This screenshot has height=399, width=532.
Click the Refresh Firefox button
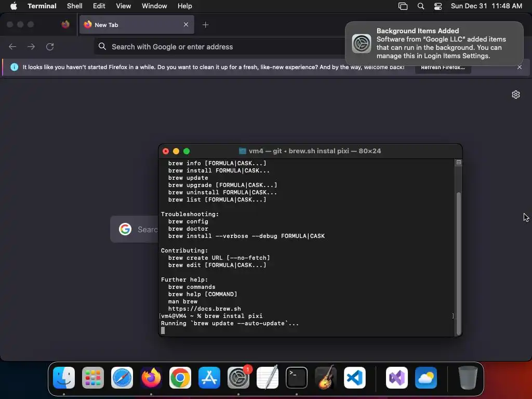coord(443,67)
